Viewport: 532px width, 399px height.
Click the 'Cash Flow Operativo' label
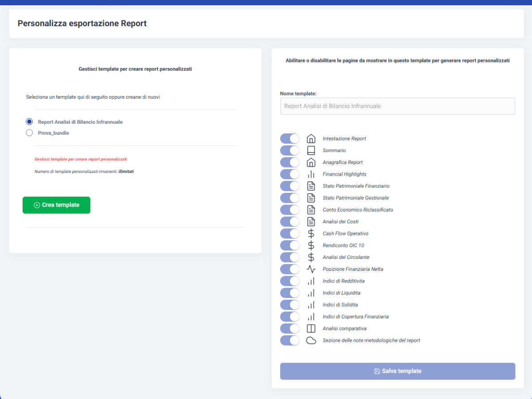tap(345, 234)
